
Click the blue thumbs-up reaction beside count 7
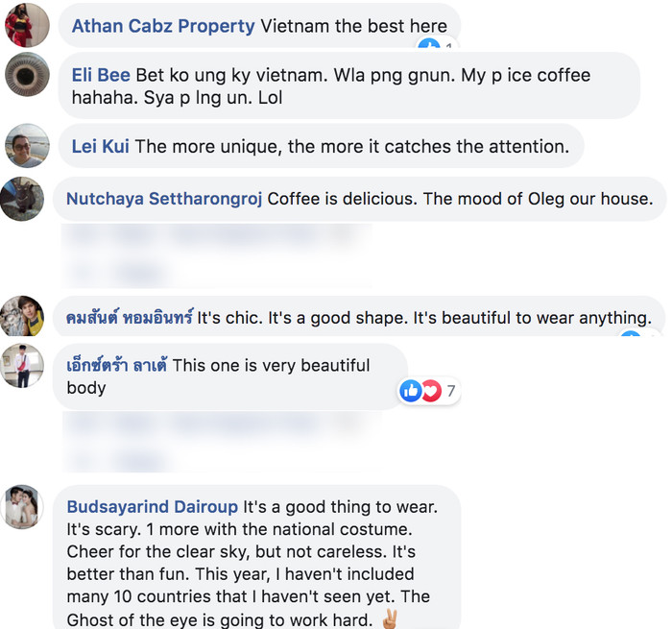pos(411,391)
